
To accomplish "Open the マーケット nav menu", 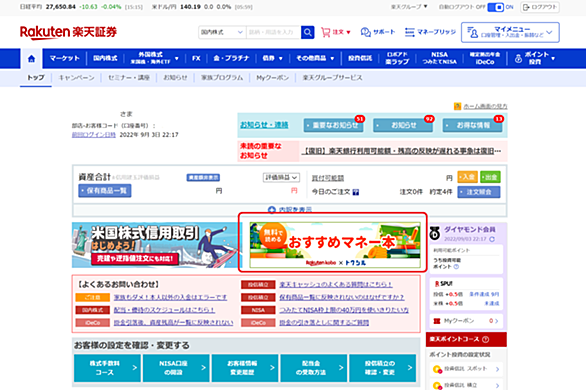I will 64,58.
